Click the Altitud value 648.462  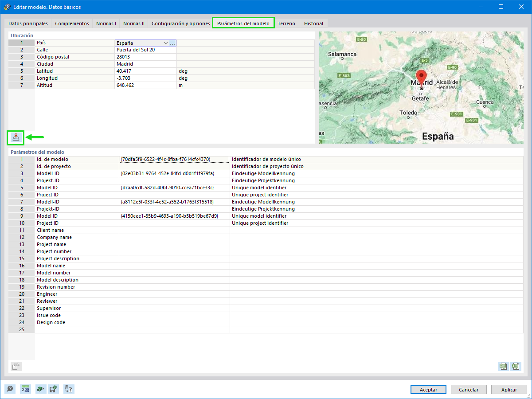[x=145, y=85]
